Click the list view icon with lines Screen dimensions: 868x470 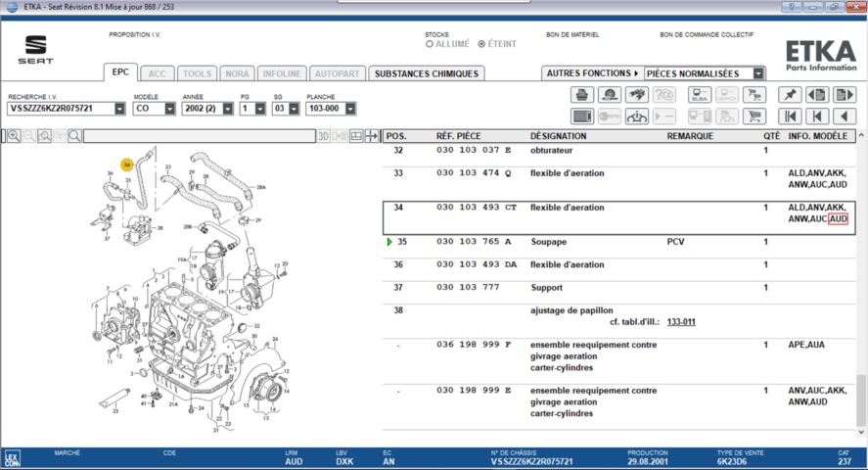tap(582, 117)
